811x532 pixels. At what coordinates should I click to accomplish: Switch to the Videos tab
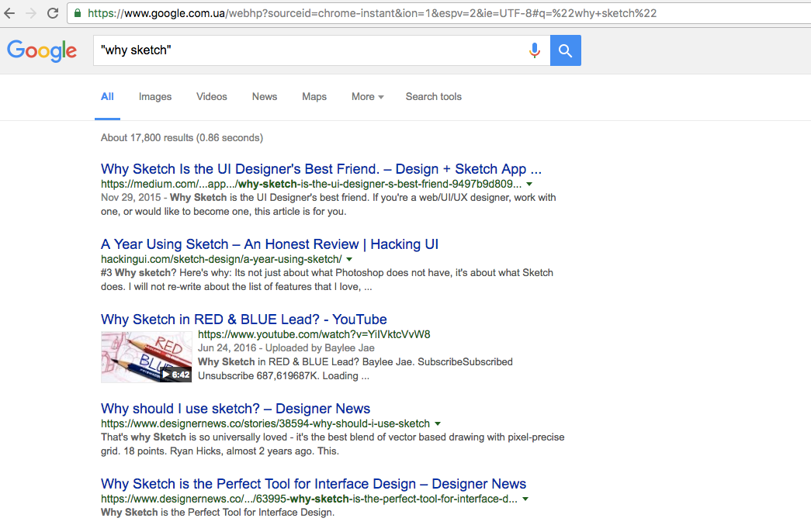point(212,97)
